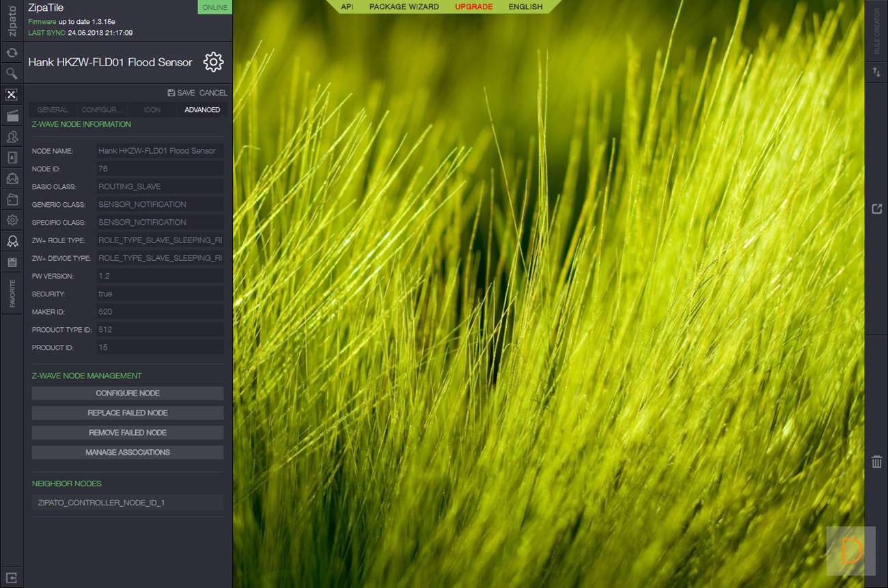Click the large gear icon beside device name
The height and width of the screenshot is (588, 888).
pyautogui.click(x=213, y=62)
